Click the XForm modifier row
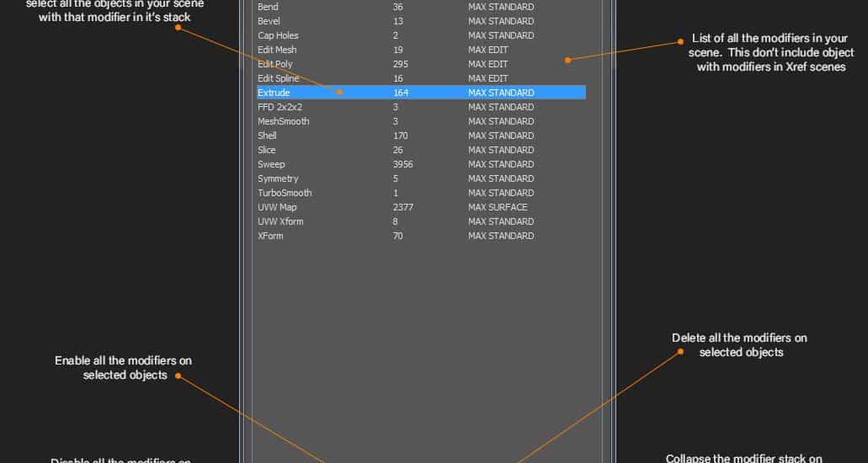The height and width of the screenshot is (463, 868). (x=270, y=236)
